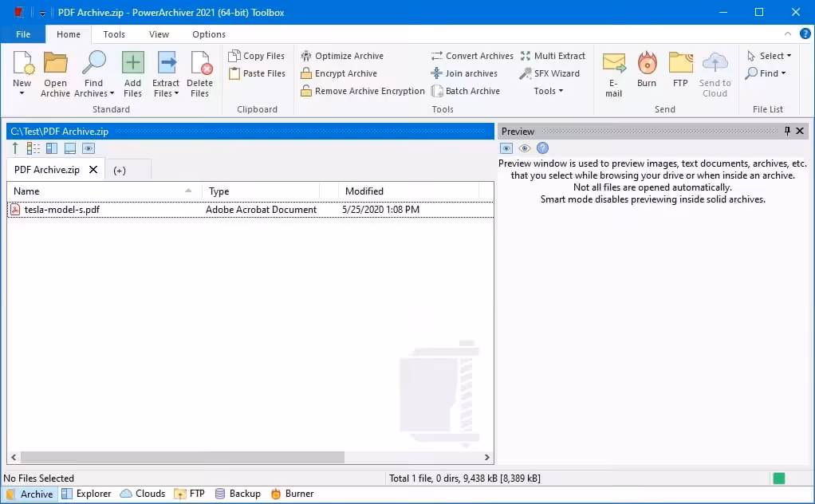The height and width of the screenshot is (504, 815).
Task: Click the help question mark in Preview
Action: (542, 148)
